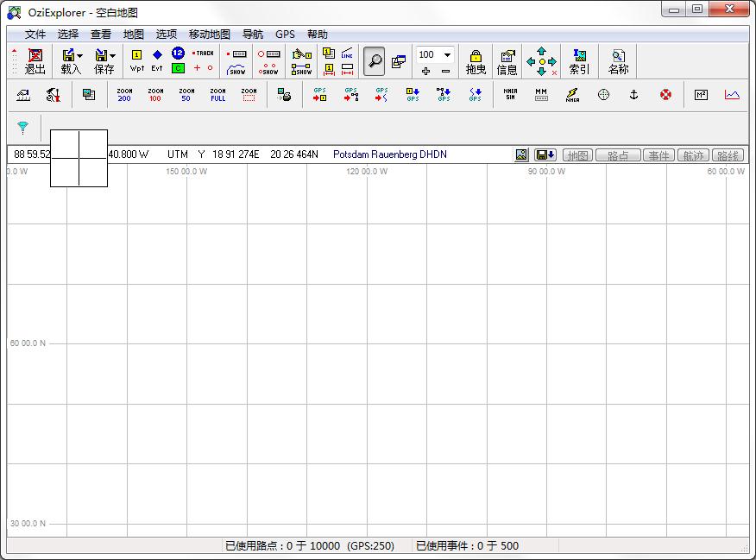Toggle the NMEA SIM simulator button
756x560 pixels.
pyautogui.click(x=509, y=95)
